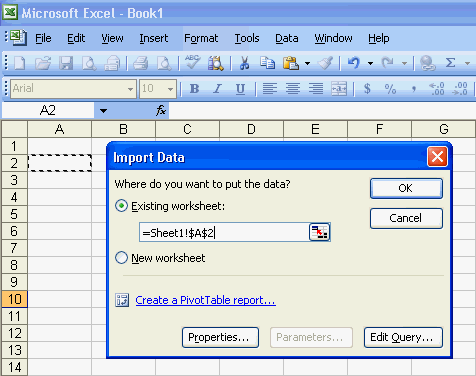Click the Permission icon in toolbar
Image resolution: width=476 pixels, height=376 pixels.
pos(89,63)
